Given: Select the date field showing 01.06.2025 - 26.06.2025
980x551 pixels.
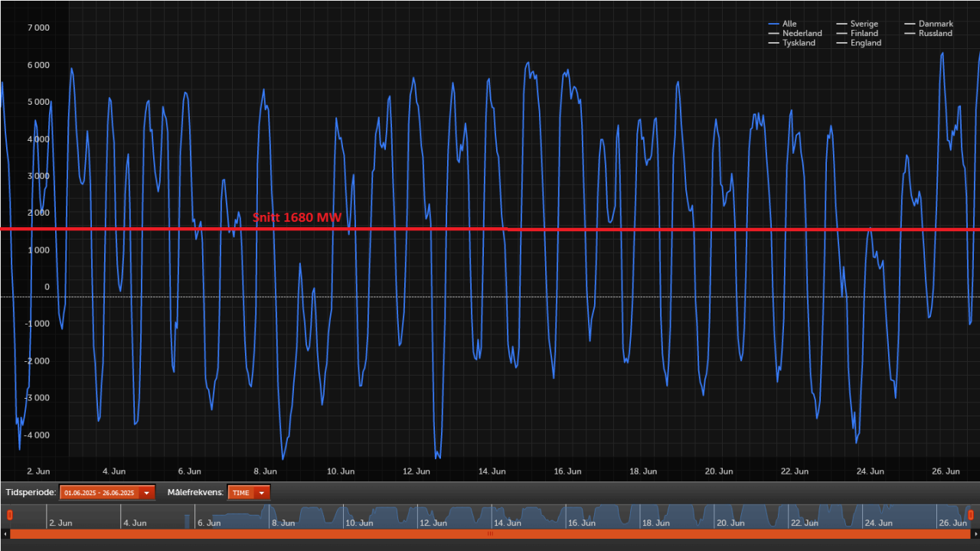Looking at the screenshot, I should (100, 493).
